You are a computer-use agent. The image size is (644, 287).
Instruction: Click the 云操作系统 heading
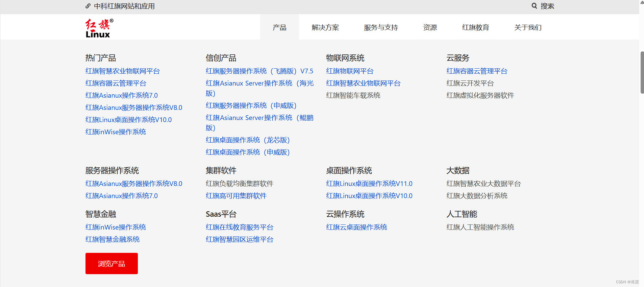345,214
